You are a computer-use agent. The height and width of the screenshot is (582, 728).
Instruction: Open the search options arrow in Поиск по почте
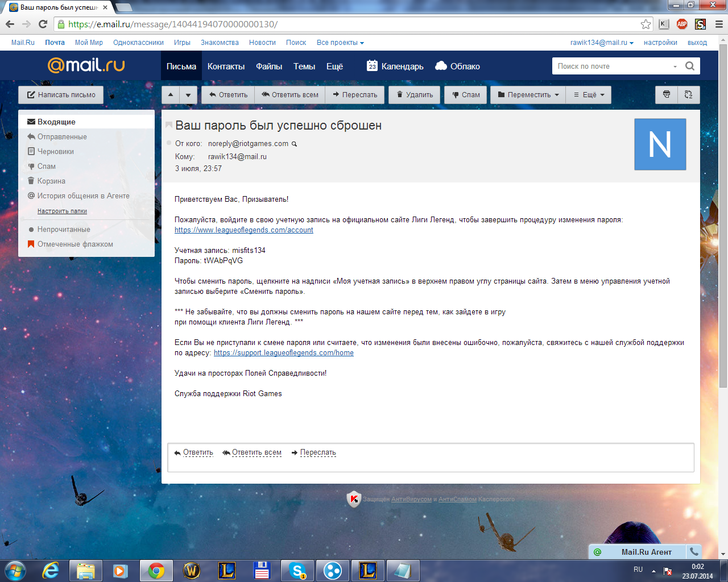[x=675, y=66]
